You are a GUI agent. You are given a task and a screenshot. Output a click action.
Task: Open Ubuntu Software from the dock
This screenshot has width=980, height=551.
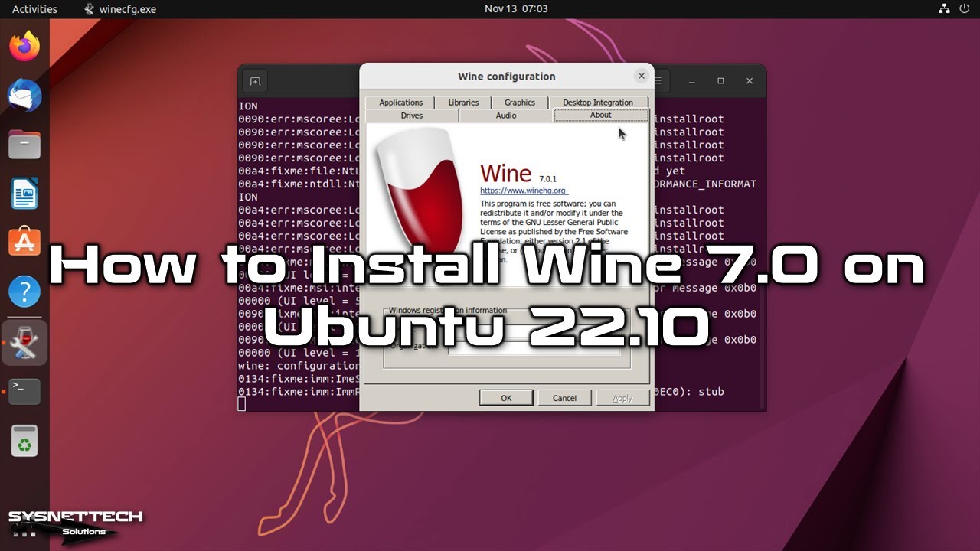click(24, 243)
